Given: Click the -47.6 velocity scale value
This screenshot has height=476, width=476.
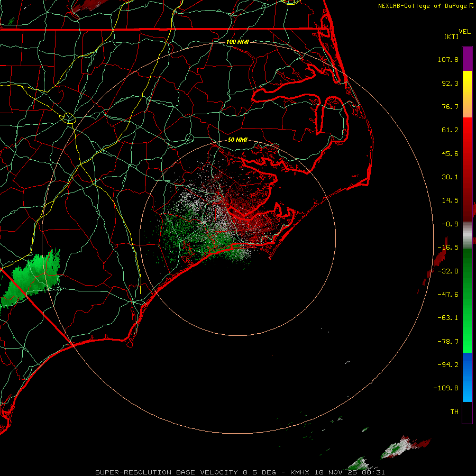Looking at the screenshot, I should [448, 295].
